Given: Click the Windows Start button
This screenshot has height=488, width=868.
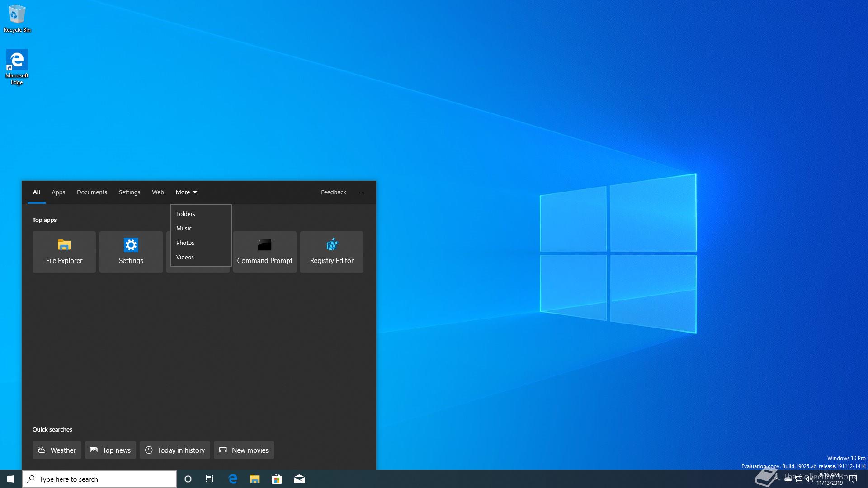Looking at the screenshot, I should tap(11, 479).
